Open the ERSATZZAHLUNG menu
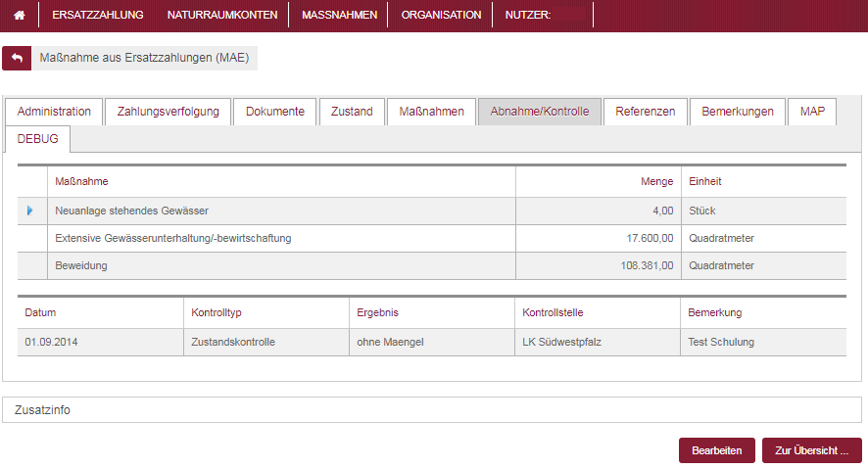868x469 pixels. coord(97,15)
